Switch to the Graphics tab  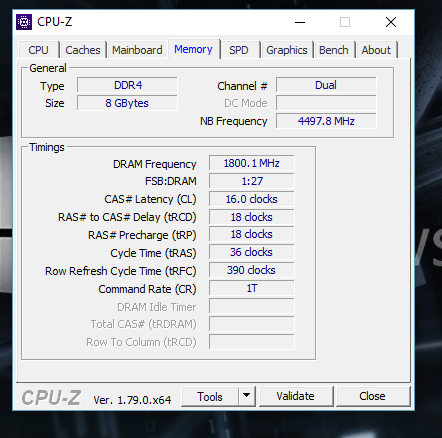[x=287, y=50]
